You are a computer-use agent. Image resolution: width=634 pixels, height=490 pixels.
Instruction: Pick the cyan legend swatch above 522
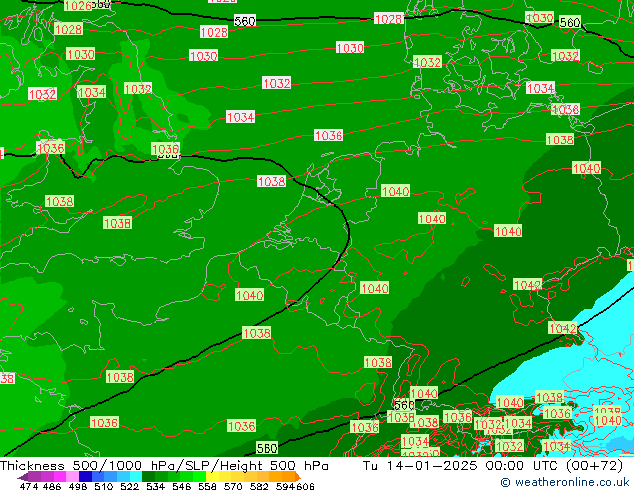pyautogui.click(x=136, y=476)
